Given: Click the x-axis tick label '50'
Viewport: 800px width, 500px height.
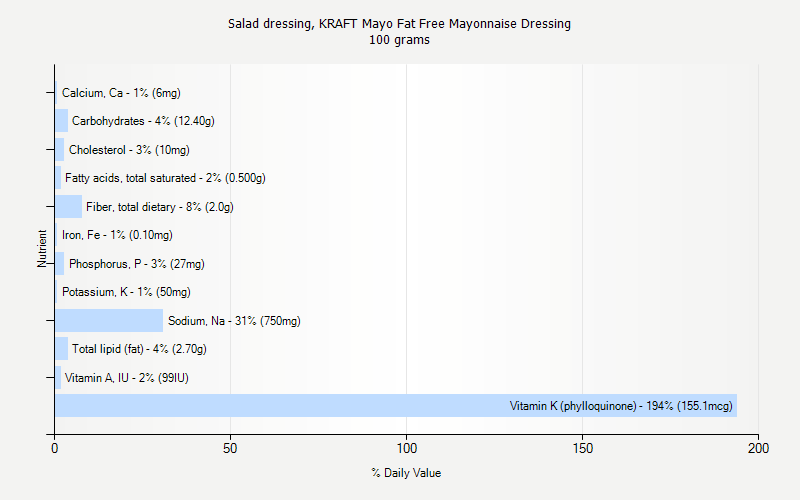Looking at the screenshot, I should [x=230, y=448].
